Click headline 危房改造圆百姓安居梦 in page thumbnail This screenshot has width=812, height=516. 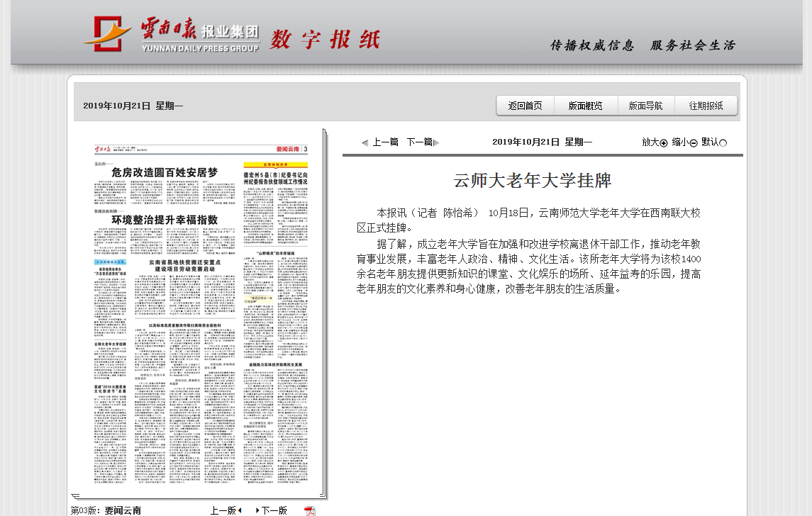pyautogui.click(x=165, y=172)
